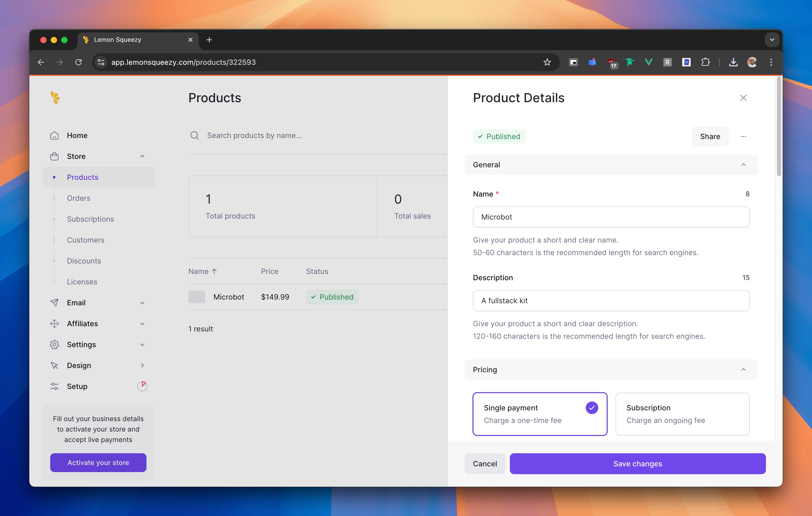Collapse the Store menu chevron
Viewport: 812px width, 516px height.
(x=142, y=156)
